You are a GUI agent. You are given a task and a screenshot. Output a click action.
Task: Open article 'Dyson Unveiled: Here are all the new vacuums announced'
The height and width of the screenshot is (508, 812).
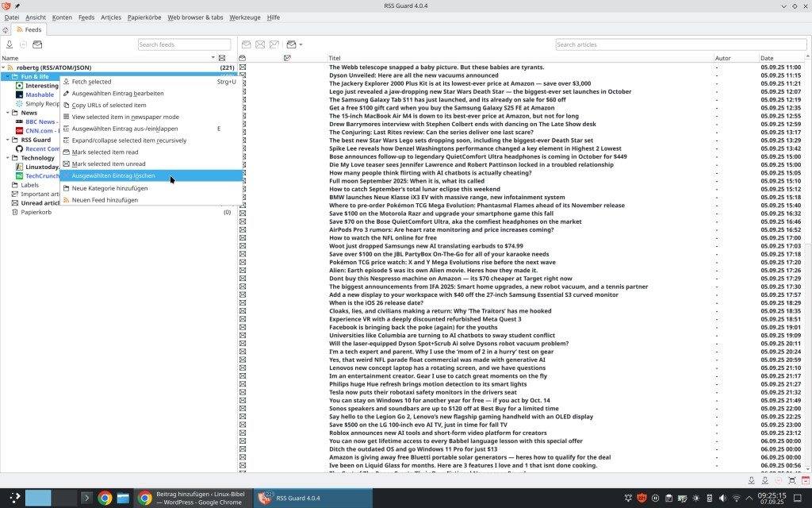tap(414, 75)
